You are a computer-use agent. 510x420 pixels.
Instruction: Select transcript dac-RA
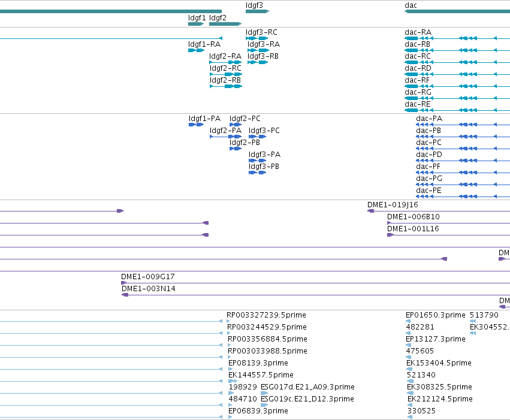[x=418, y=32]
